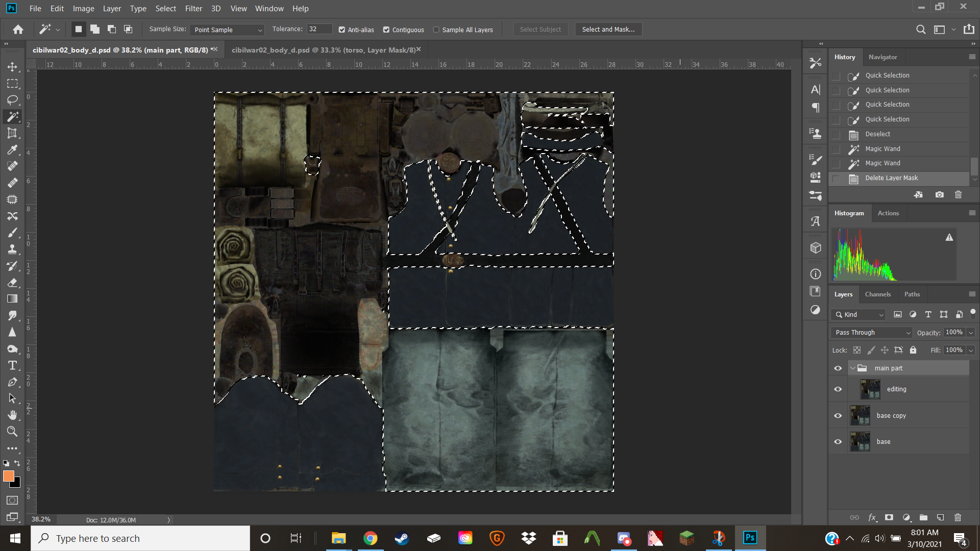Collapse the main part layer group
This screenshot has width=980, height=551.
pyautogui.click(x=852, y=368)
